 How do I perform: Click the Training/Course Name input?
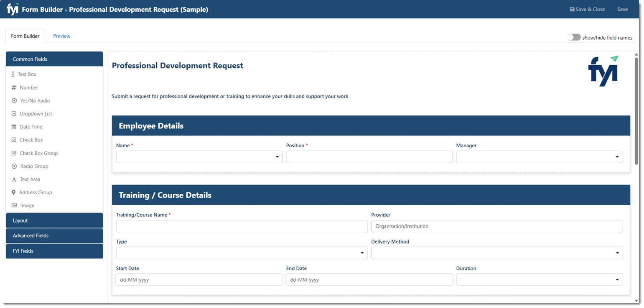point(242,226)
